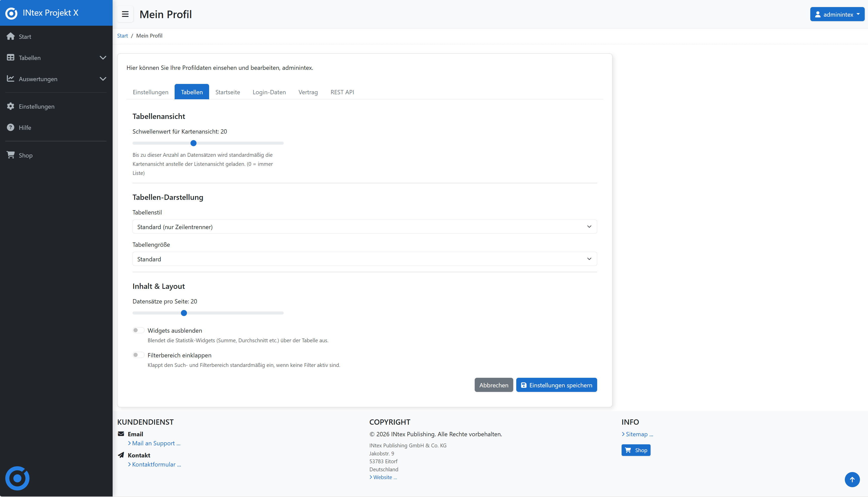
Task: Click the INtex logo in header
Action: point(11,13)
